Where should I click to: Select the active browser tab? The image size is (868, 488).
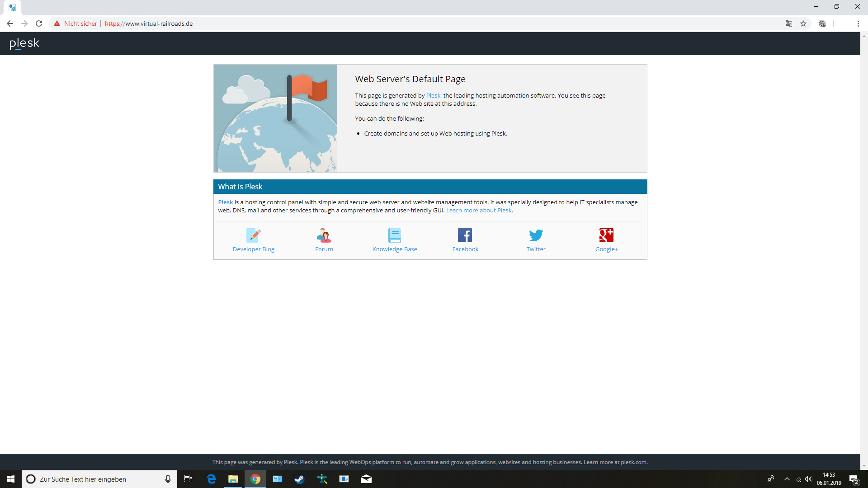12,8
